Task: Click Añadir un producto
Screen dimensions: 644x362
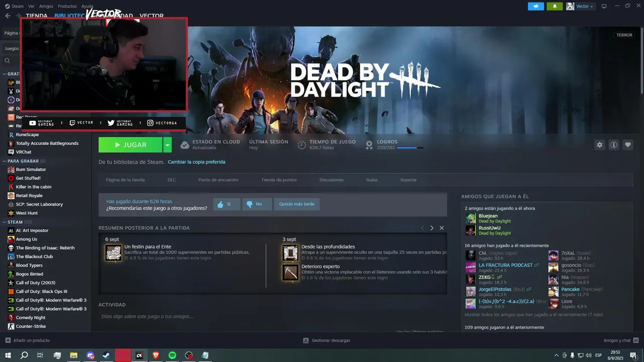Action: (28, 340)
